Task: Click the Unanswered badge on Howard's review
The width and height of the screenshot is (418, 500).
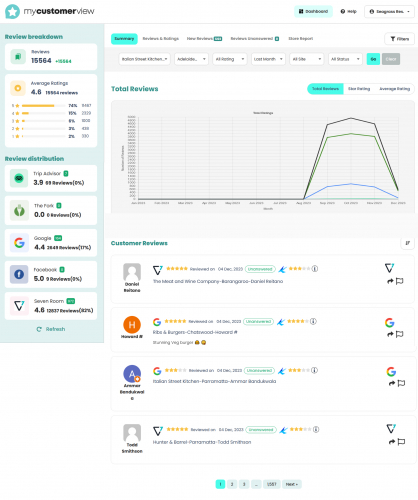Action: point(259,322)
